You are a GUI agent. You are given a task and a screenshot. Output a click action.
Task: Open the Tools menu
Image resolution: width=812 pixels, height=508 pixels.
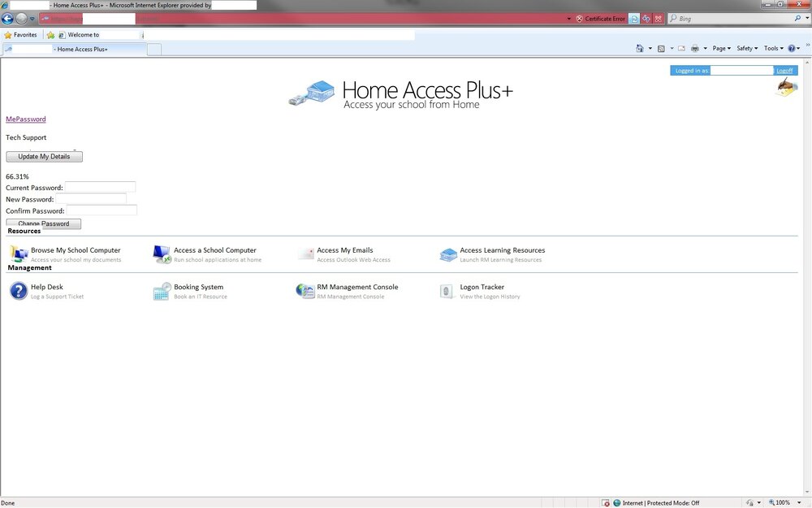point(774,48)
